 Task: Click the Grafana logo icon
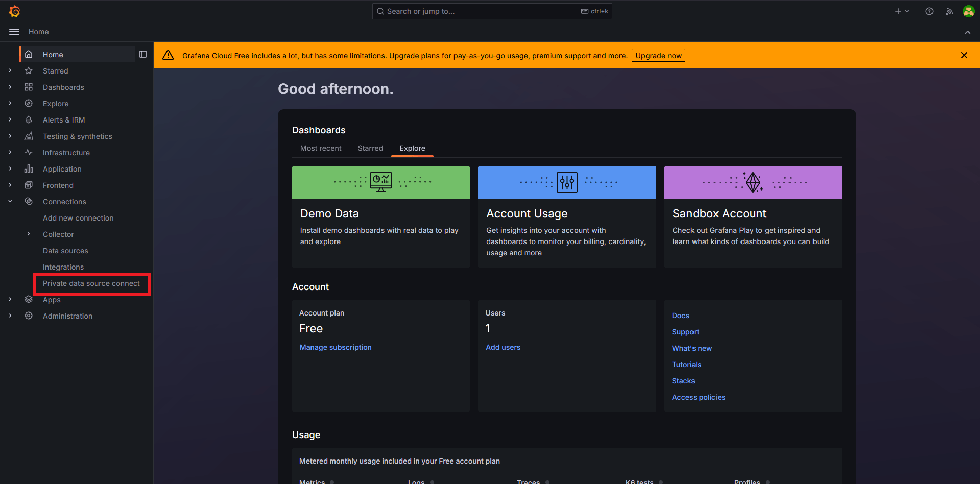coord(14,11)
